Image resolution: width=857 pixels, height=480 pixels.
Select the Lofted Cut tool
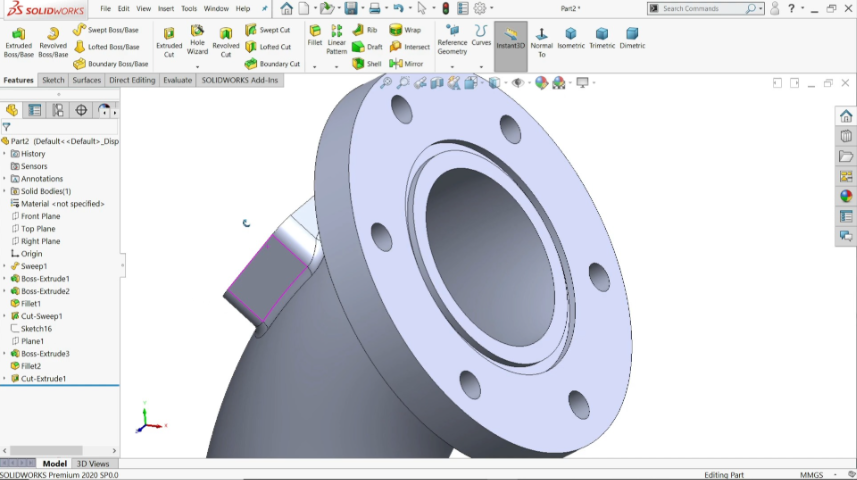pyautogui.click(x=268, y=47)
